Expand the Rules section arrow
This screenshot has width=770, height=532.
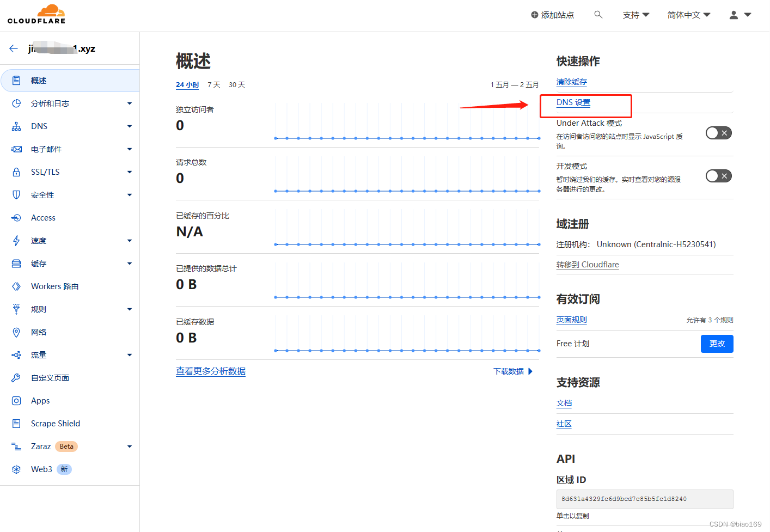[130, 309]
